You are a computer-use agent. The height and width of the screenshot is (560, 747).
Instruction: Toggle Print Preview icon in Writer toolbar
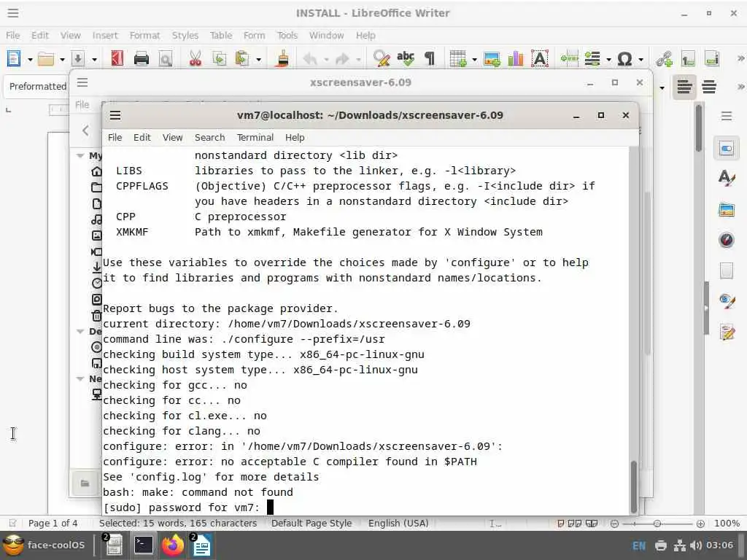click(x=166, y=59)
